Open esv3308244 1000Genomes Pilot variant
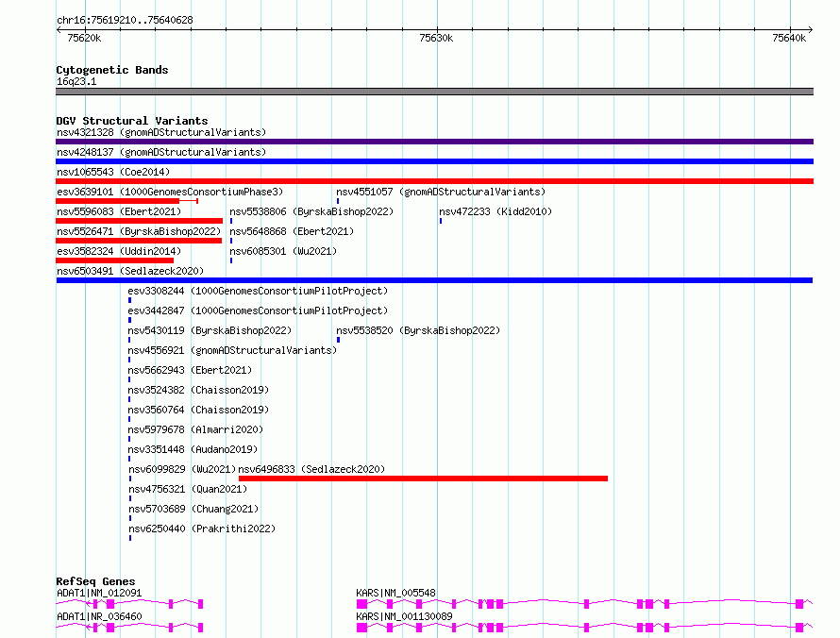The width and height of the screenshot is (840, 638). click(258, 291)
